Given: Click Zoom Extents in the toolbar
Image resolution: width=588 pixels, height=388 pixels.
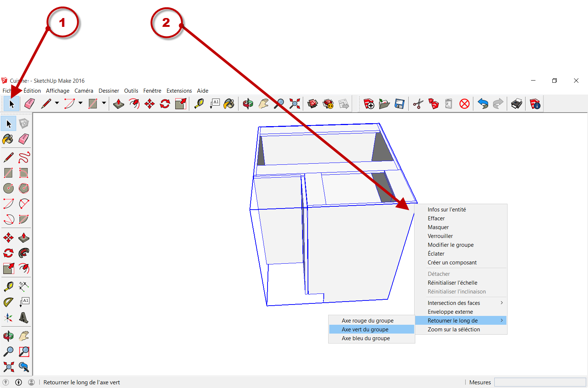Looking at the screenshot, I should click(x=295, y=104).
